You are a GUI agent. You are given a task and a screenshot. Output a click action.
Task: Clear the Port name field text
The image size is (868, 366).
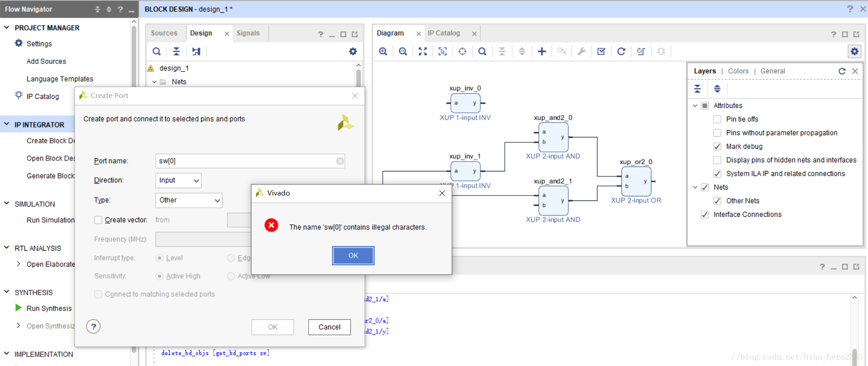[340, 161]
